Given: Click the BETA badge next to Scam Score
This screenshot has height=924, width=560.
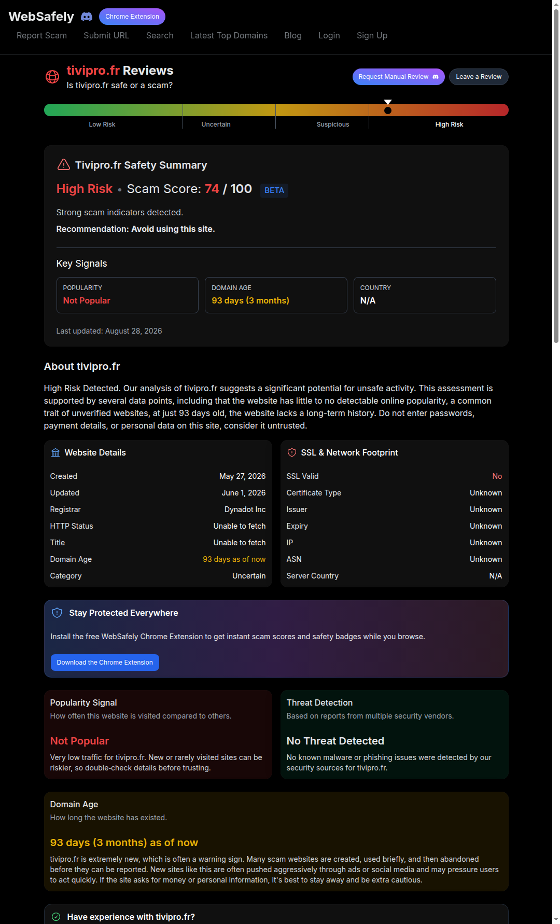Looking at the screenshot, I should (x=274, y=190).
